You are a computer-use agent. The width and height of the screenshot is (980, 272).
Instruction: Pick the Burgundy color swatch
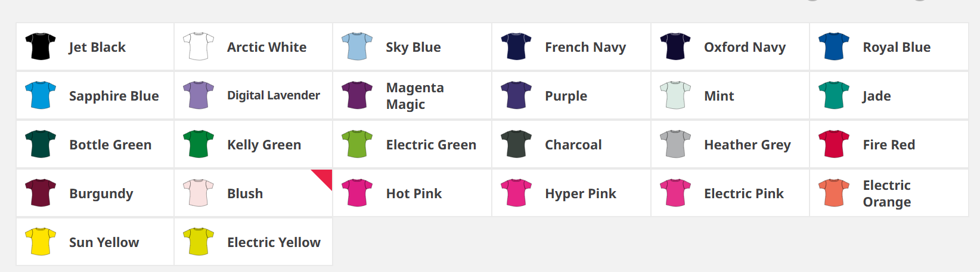click(41, 193)
